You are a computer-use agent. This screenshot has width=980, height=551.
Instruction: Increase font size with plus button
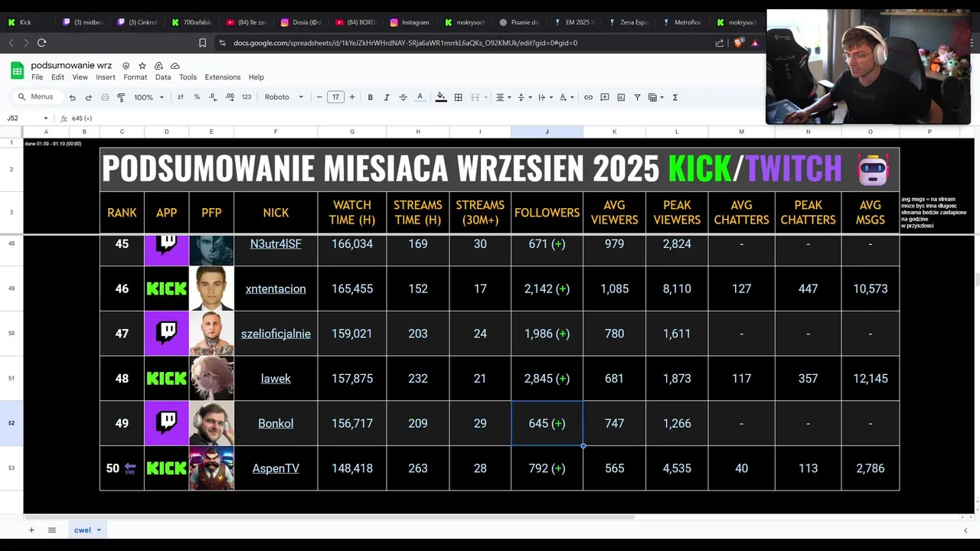tap(352, 97)
